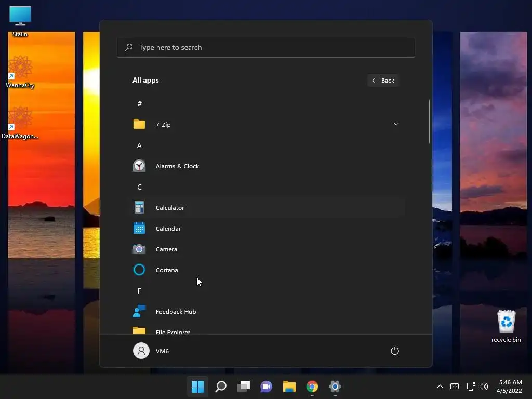The height and width of the screenshot is (399, 532).
Task: Show hidden tray icons chevron
Action: (440, 386)
